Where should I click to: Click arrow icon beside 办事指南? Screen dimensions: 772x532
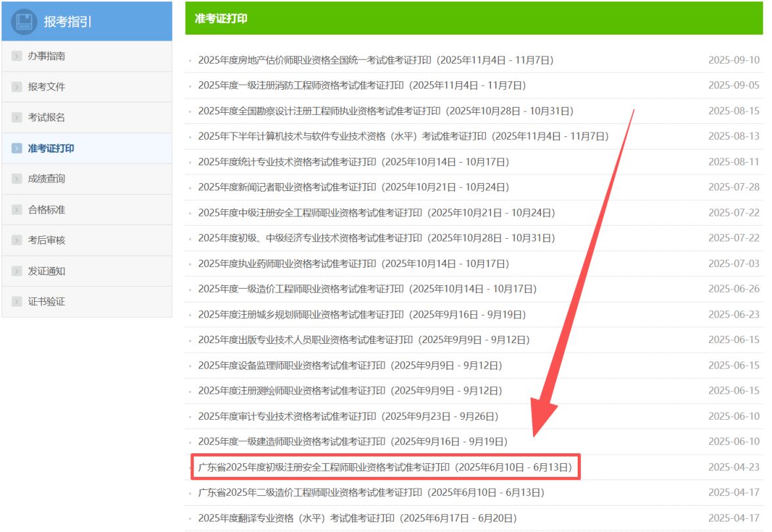click(x=17, y=56)
